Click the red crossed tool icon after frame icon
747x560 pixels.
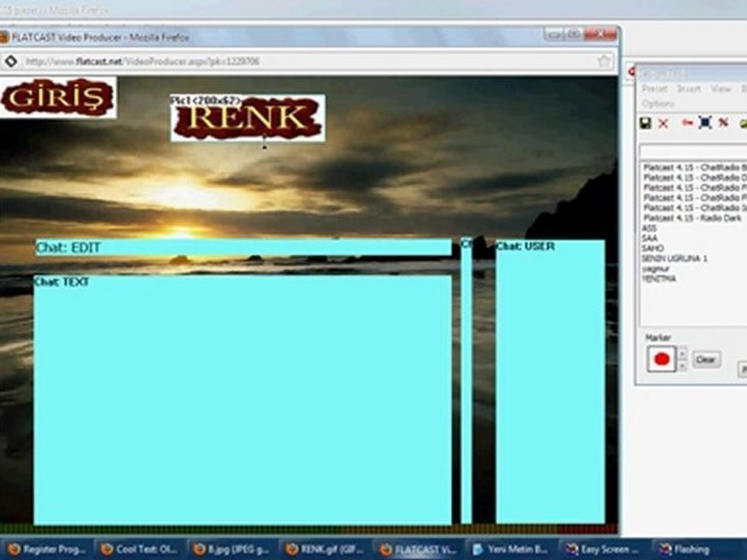[x=723, y=122]
